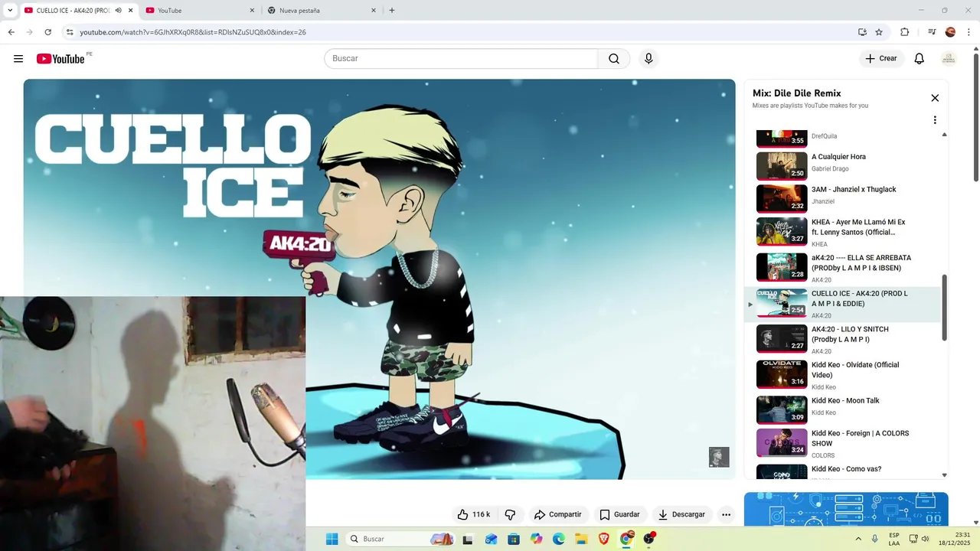980x551 pixels.
Task: Open the browser media controls icon
Action: coord(932,32)
